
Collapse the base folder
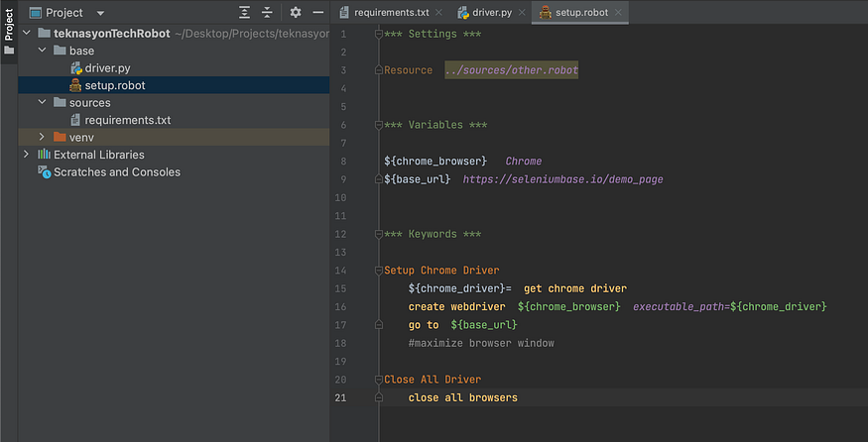point(42,51)
